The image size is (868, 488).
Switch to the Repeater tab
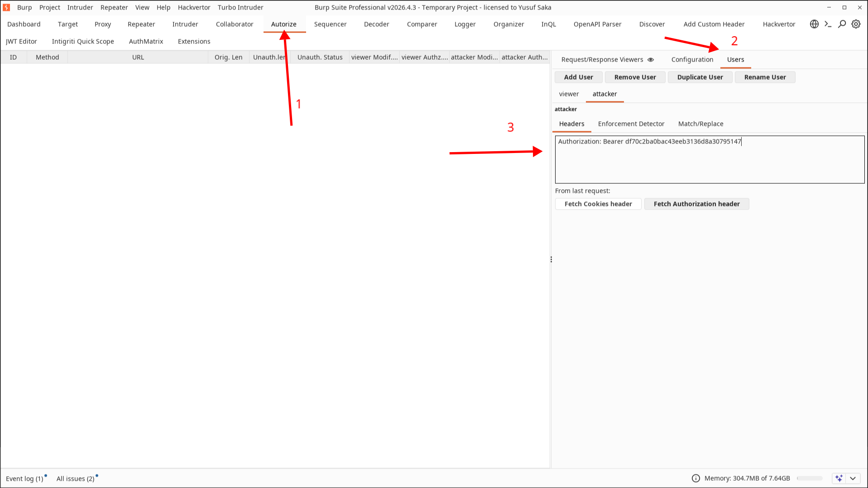pos(141,24)
